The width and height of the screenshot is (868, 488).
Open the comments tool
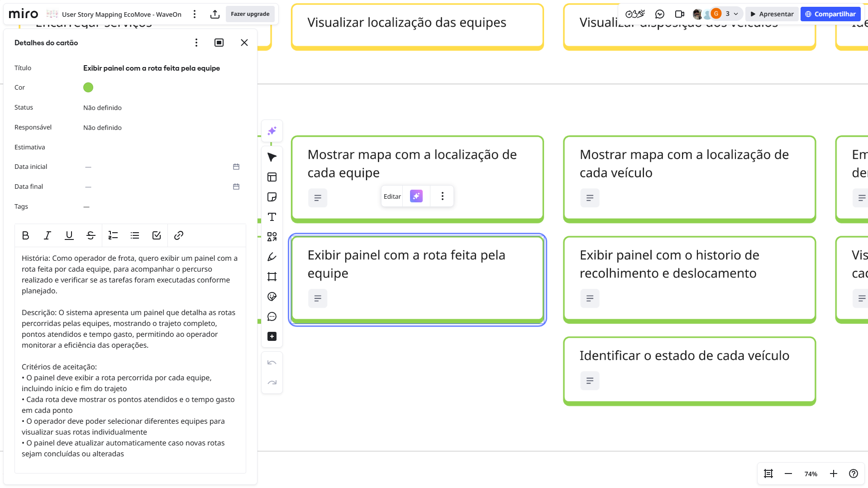pyautogui.click(x=272, y=316)
